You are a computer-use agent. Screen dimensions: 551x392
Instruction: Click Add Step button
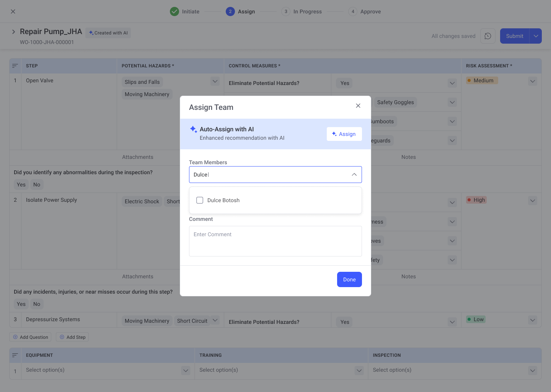coord(72,337)
